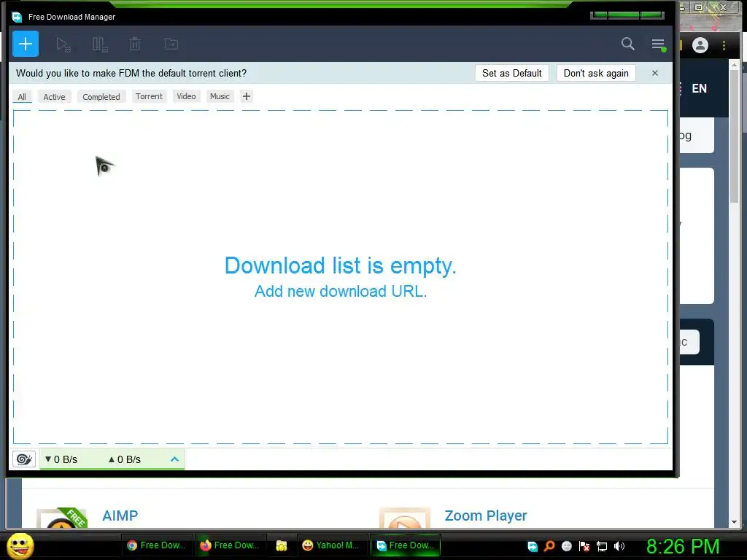Open the browser profile avatar icon
747x560 pixels.
(700, 45)
